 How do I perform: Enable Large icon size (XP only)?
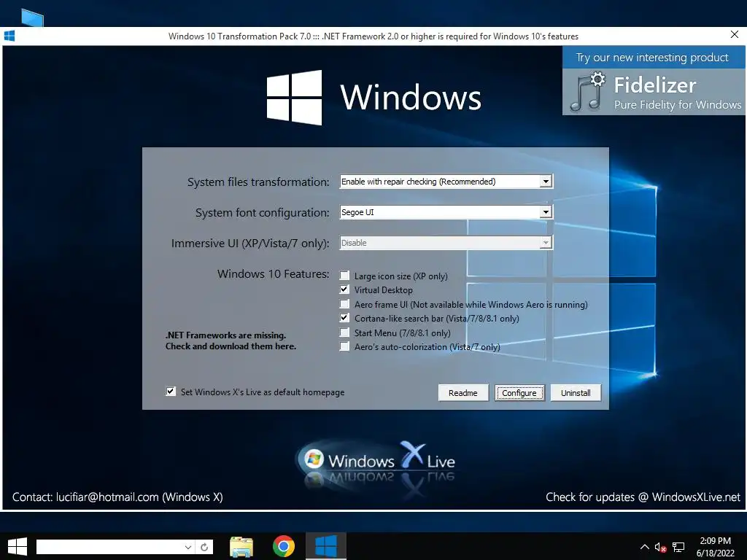tap(344, 276)
